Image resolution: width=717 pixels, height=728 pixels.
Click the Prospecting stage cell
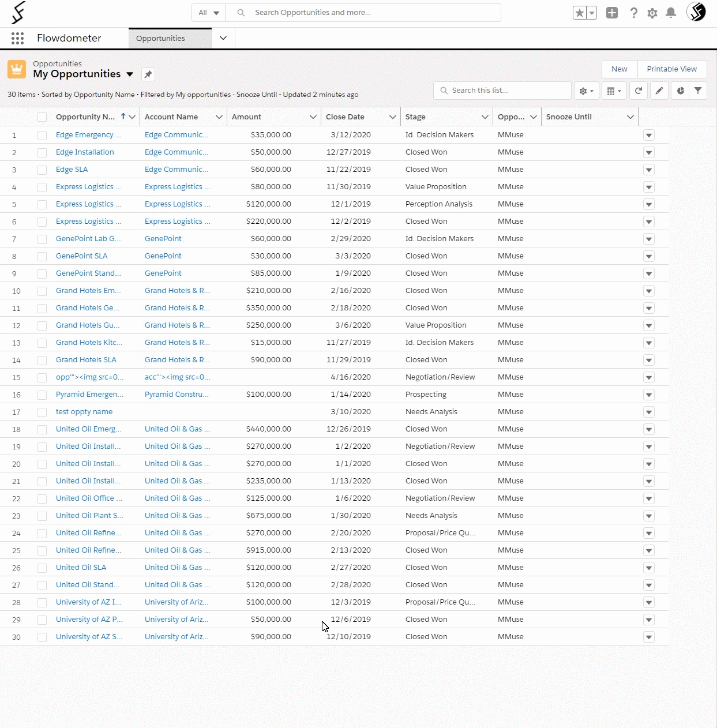[426, 395]
